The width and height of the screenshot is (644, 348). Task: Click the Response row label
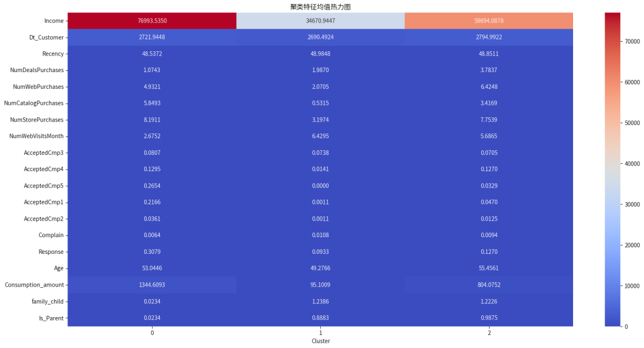point(51,251)
